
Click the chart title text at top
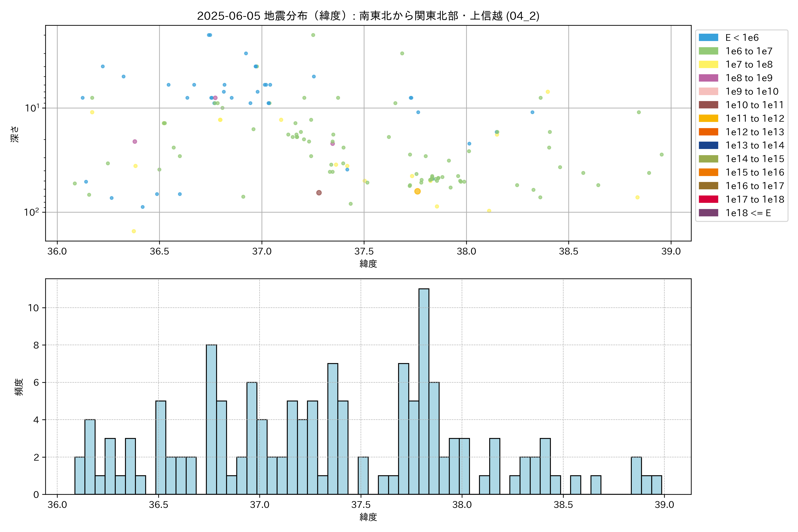pos(368,16)
